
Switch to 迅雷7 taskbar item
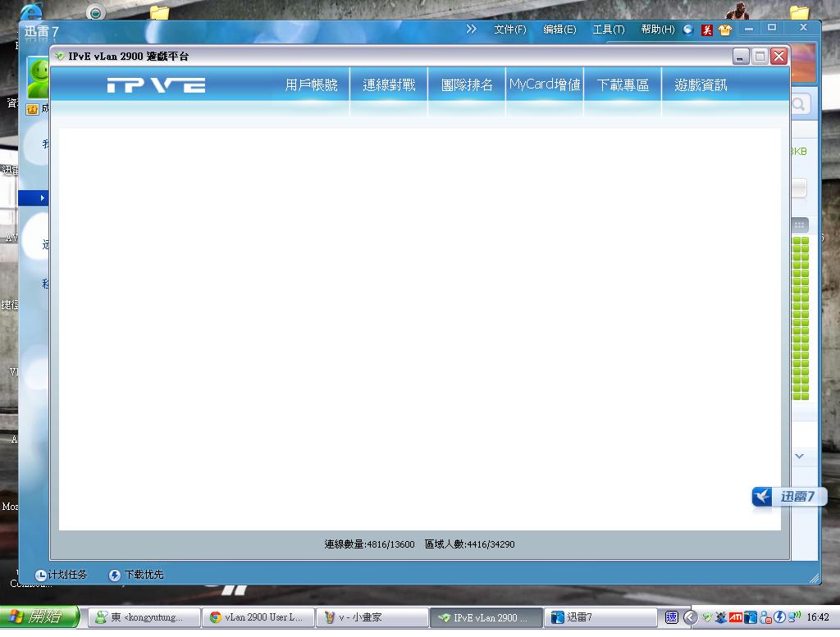(x=600, y=617)
